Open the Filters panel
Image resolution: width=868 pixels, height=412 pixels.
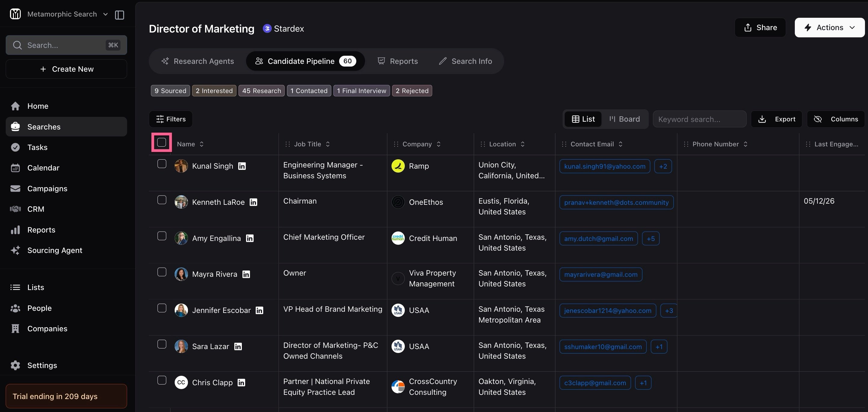171,119
